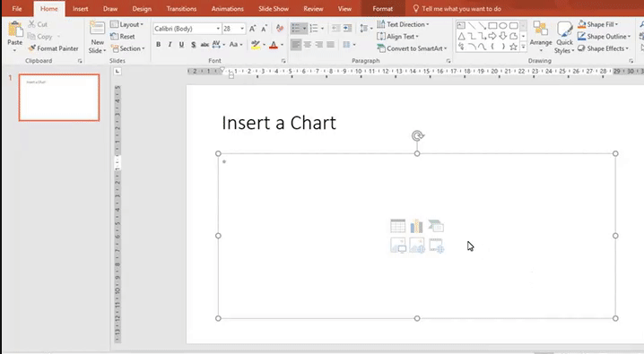Click the Pictures placeholder icon

pyautogui.click(x=398, y=246)
